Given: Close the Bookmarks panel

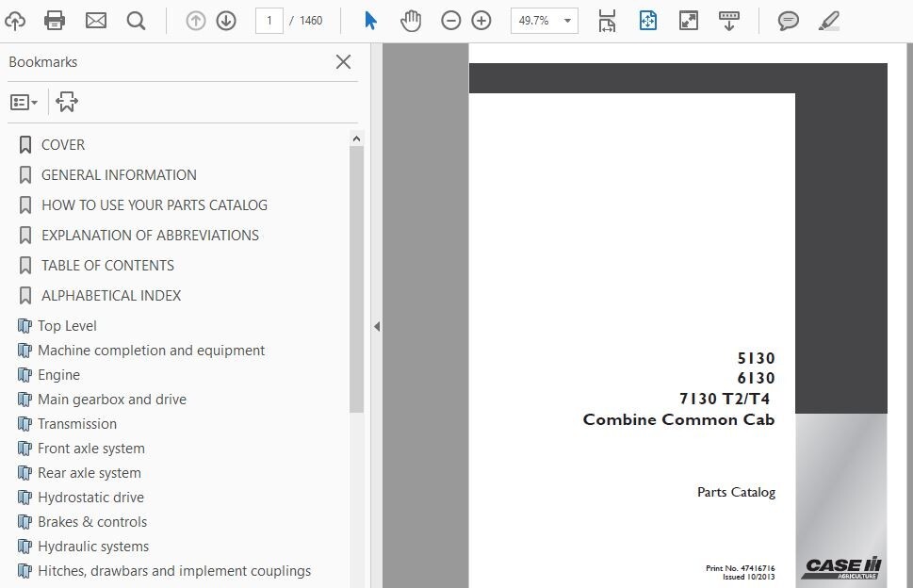Looking at the screenshot, I should point(344,61).
